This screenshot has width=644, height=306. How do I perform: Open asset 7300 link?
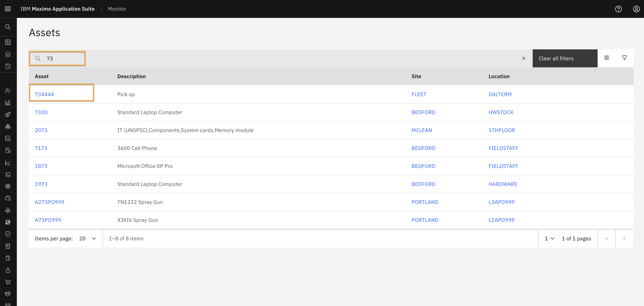(x=41, y=112)
